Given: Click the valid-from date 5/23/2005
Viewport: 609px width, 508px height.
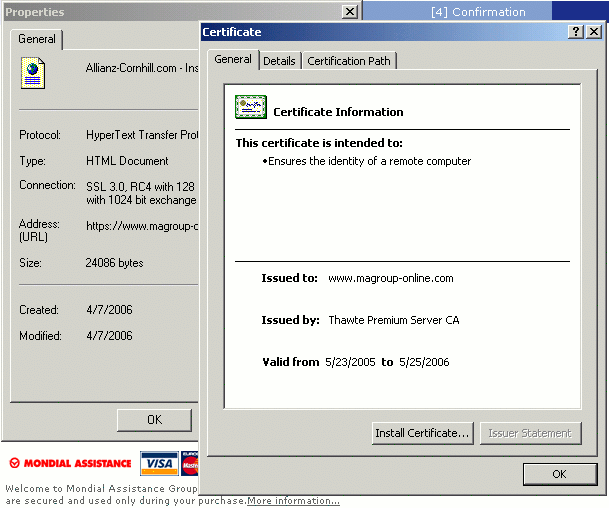Looking at the screenshot, I should pos(350,362).
